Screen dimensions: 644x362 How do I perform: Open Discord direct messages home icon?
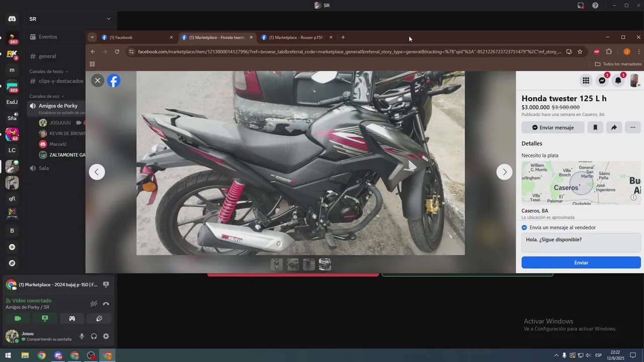click(x=12, y=19)
